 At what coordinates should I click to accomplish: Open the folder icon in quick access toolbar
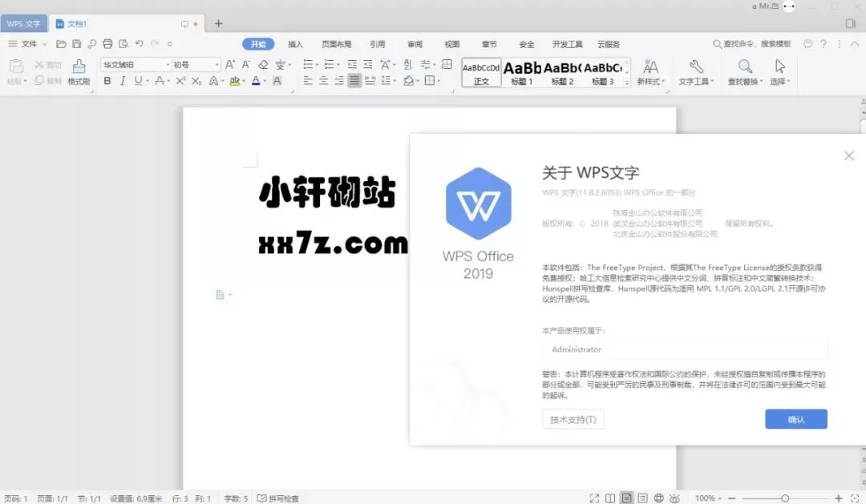coord(61,44)
